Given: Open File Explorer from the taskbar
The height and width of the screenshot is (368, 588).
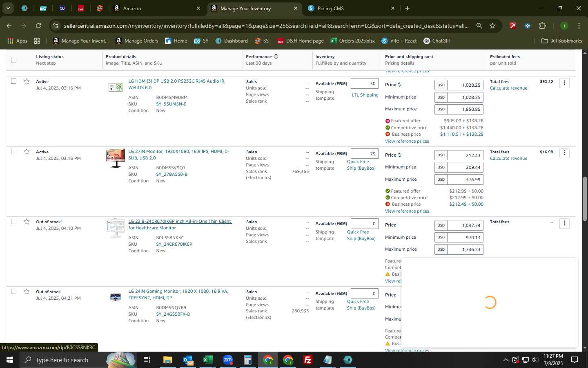Looking at the screenshot, I should point(168,360).
